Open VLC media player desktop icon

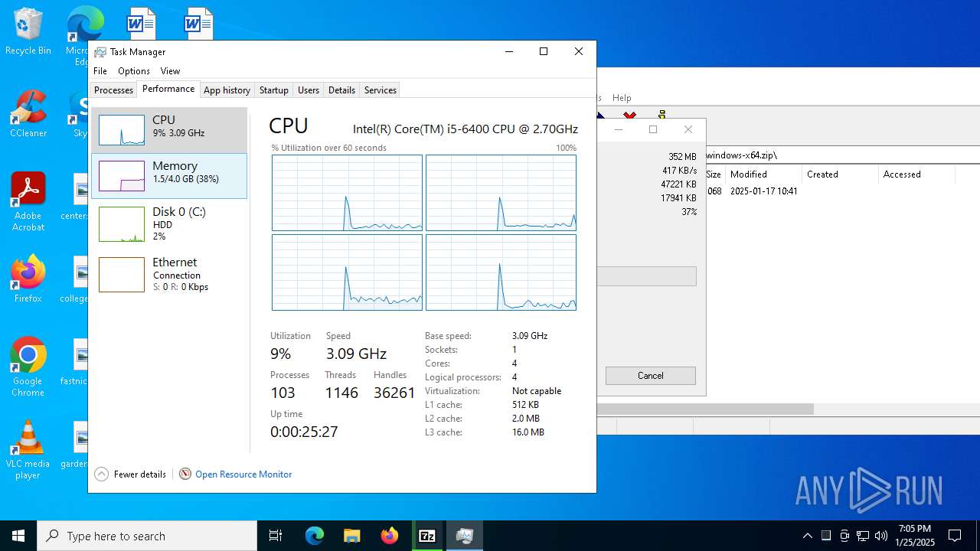click(28, 450)
